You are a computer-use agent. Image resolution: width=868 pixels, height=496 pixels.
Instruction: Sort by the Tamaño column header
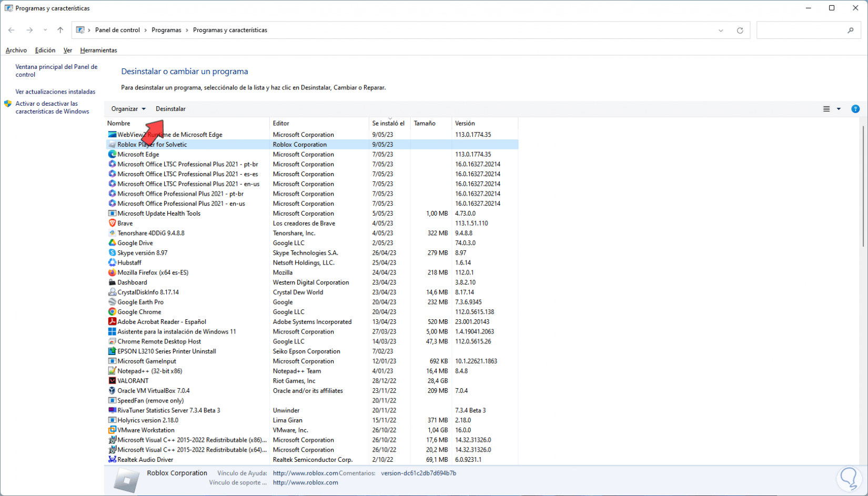[x=431, y=124]
